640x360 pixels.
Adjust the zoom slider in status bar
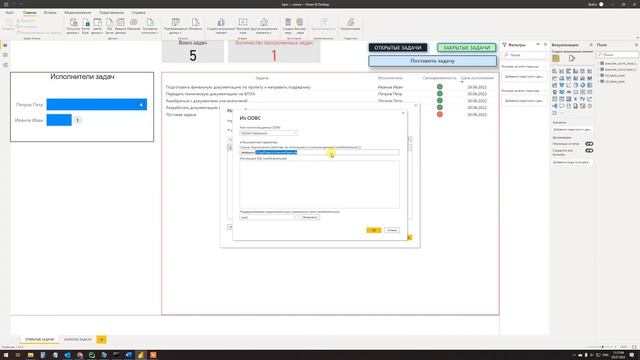(602, 347)
